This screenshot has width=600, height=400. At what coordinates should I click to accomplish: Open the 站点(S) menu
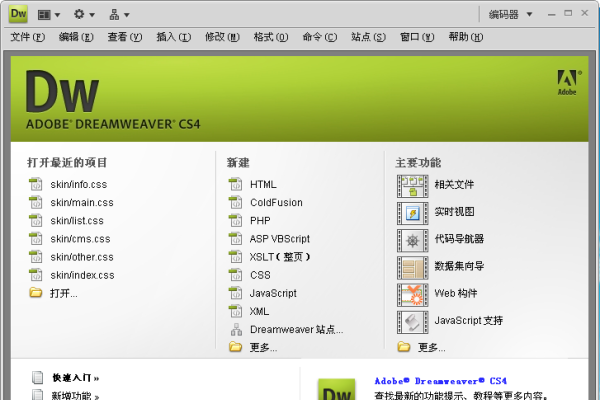[368, 37]
